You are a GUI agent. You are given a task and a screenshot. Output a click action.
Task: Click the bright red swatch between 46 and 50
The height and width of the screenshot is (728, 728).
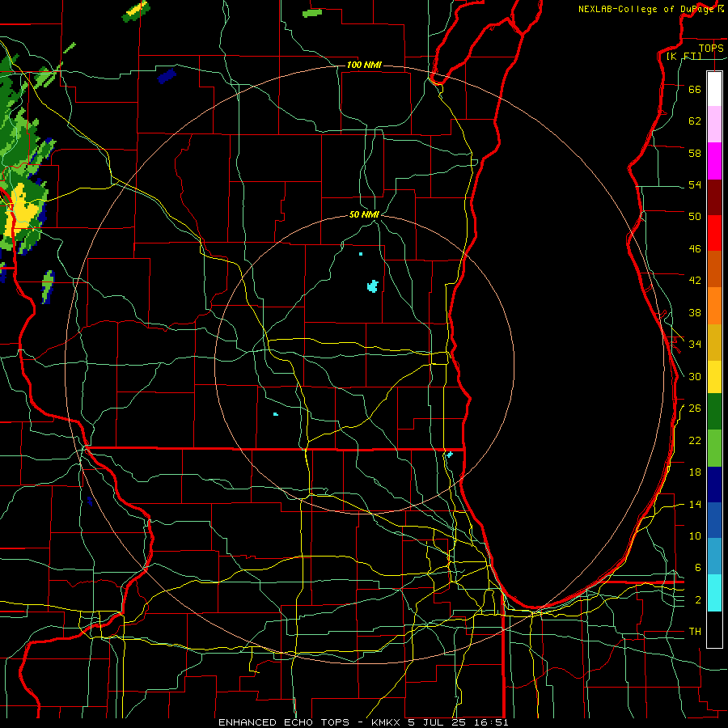[x=714, y=233]
